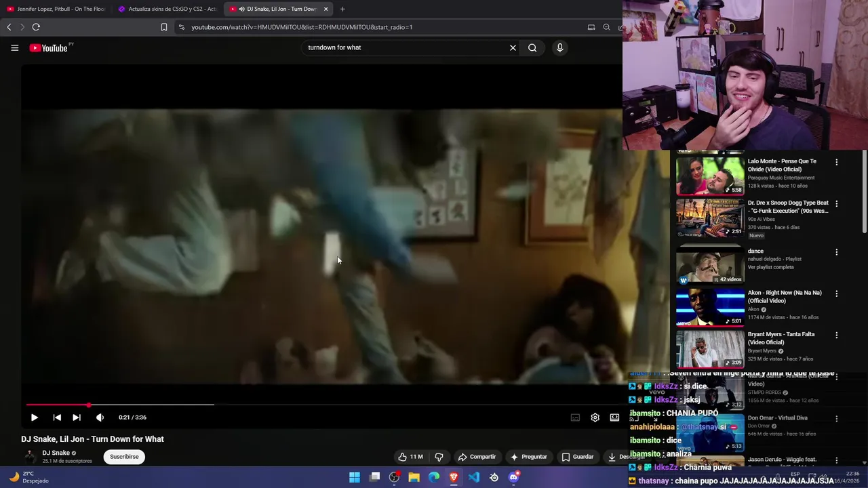Open the Windows Start menu
This screenshot has height=488, width=868.
[x=355, y=478]
